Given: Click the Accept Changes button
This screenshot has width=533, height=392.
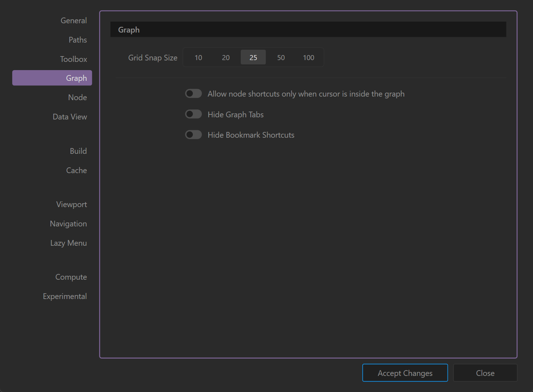Looking at the screenshot, I should (x=405, y=373).
